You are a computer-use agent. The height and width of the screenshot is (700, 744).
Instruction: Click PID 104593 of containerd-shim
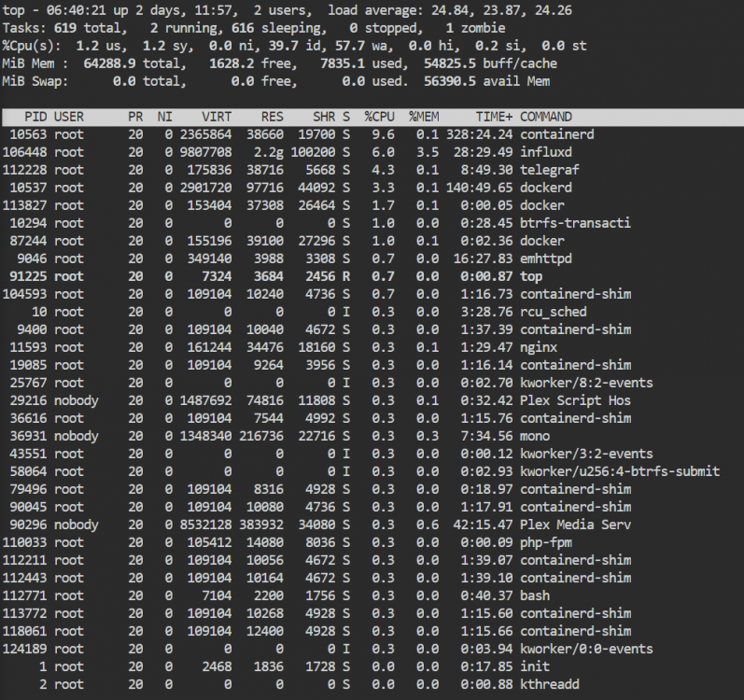(24, 294)
